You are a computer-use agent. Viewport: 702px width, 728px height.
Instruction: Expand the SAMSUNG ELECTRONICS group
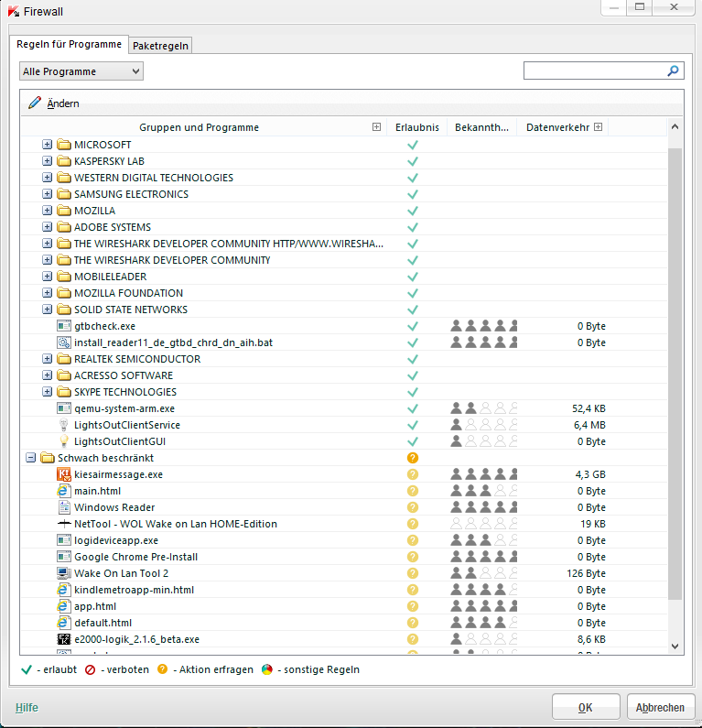(47, 193)
